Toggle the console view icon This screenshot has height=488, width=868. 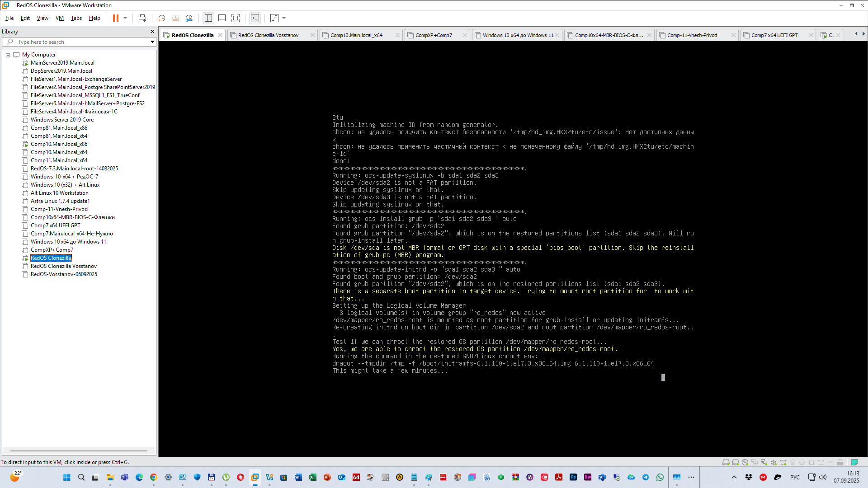click(x=255, y=18)
